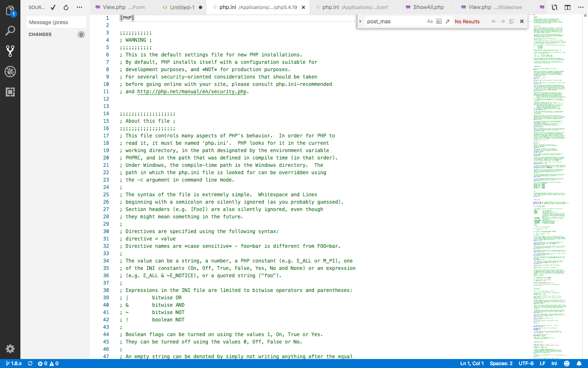
Task: Go to next match arrow in find
Action: (503, 21)
